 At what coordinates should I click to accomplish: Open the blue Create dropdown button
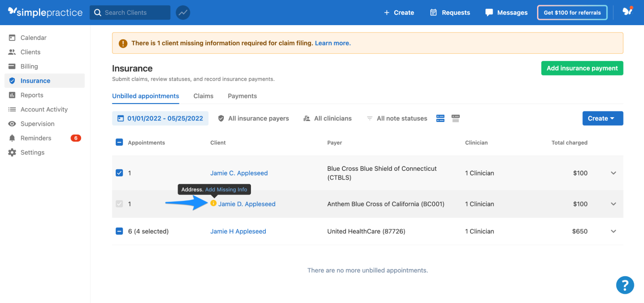click(602, 118)
